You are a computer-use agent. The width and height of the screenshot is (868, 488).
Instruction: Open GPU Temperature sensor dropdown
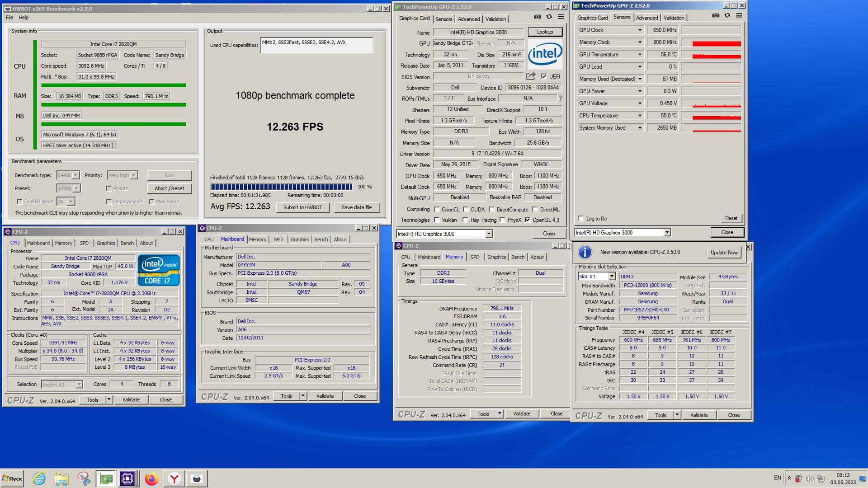click(640, 54)
